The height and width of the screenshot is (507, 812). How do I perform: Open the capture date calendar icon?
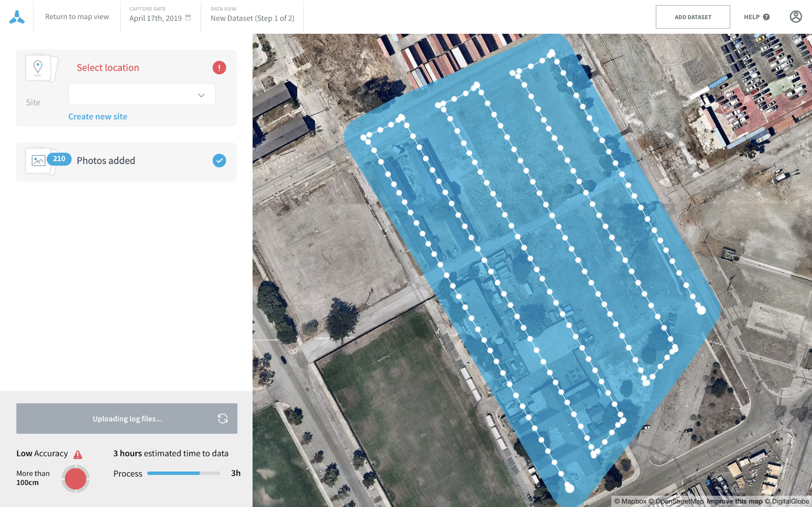tap(188, 17)
